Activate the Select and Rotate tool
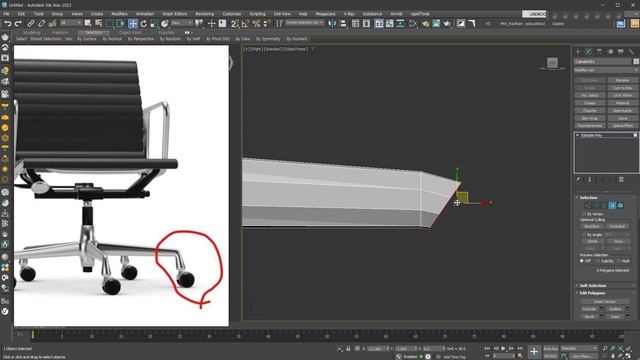This screenshot has height=360, width=640. (143, 24)
